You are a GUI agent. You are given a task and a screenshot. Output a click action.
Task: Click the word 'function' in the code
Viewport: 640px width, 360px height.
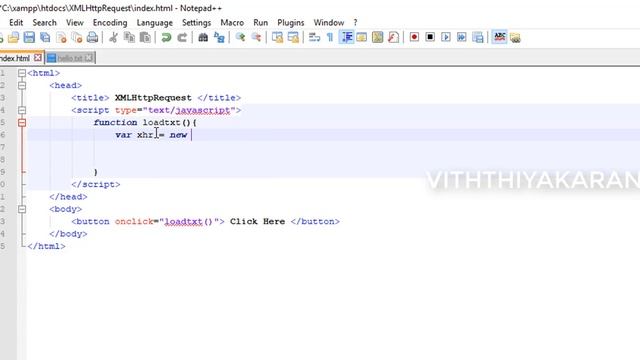tap(115, 122)
